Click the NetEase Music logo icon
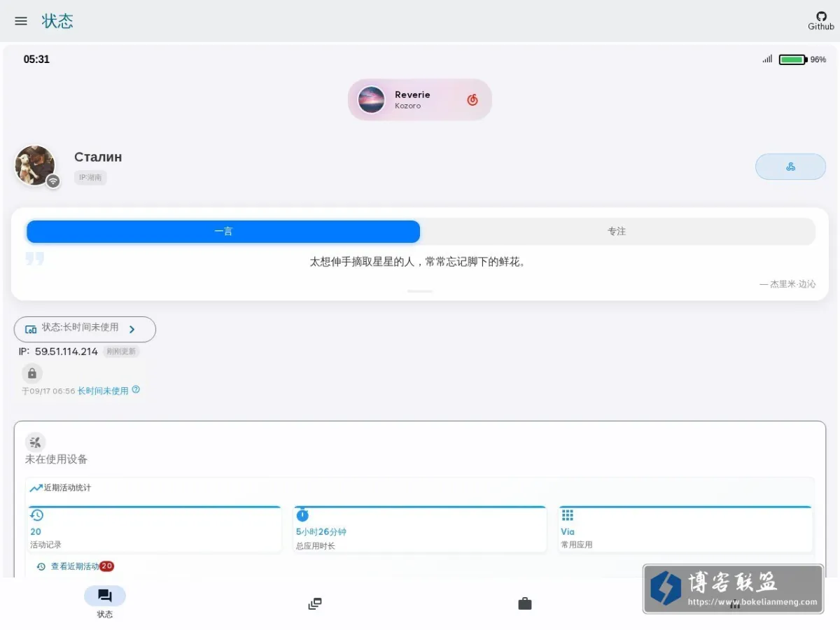Image resolution: width=840 pixels, height=630 pixels. [x=472, y=99]
